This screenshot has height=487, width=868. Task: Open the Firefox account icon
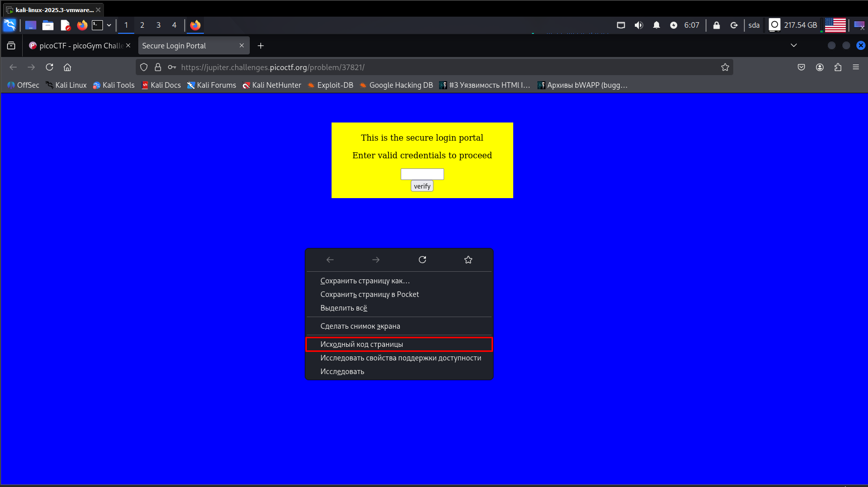(x=820, y=67)
